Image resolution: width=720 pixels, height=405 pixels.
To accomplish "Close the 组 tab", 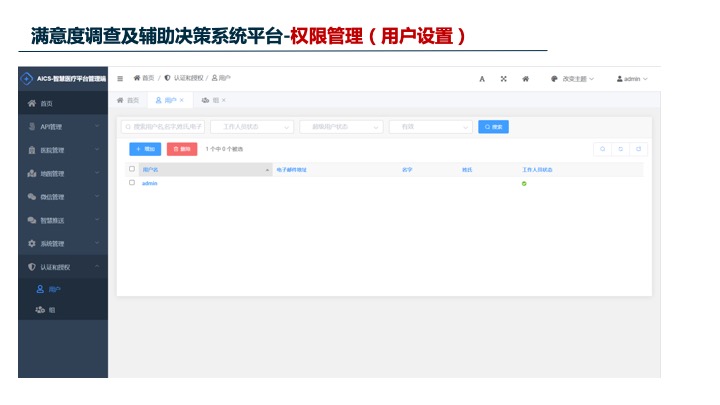I will pos(224,100).
